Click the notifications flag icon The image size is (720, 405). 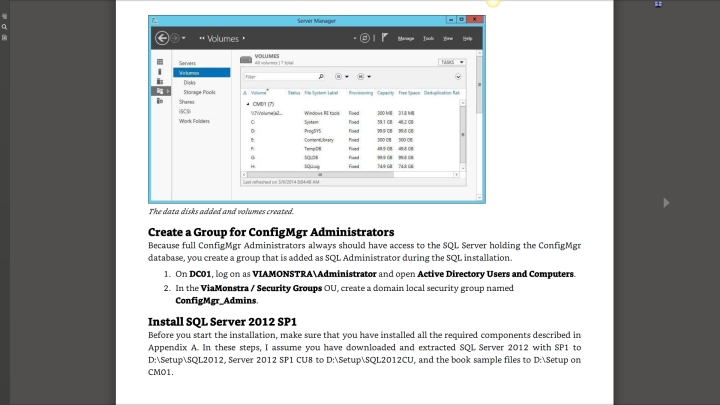(x=384, y=38)
